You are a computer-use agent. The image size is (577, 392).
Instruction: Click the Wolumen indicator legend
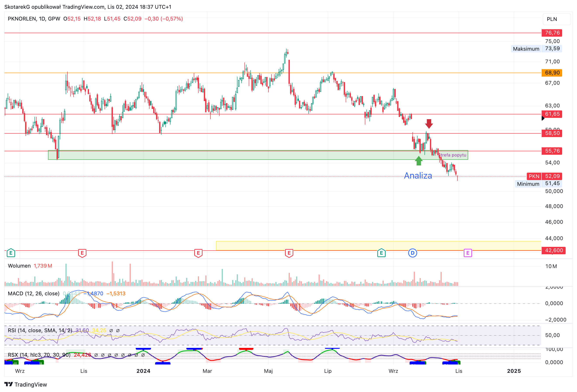click(x=19, y=266)
